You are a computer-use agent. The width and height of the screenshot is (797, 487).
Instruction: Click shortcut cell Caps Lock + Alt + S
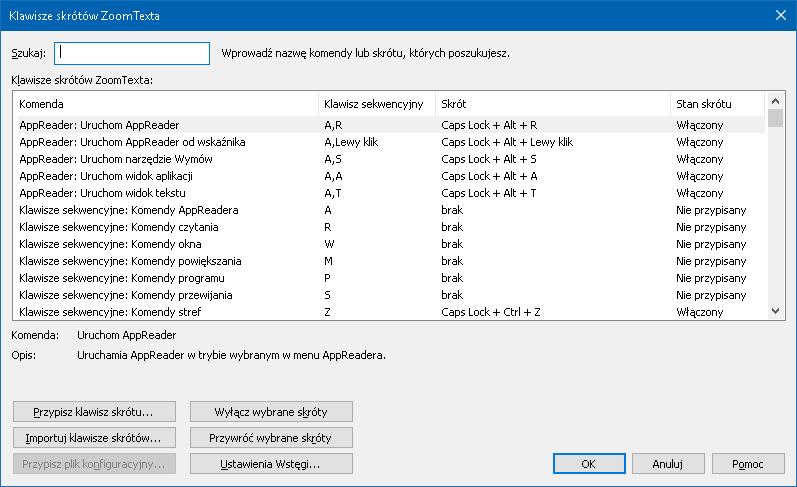point(488,159)
